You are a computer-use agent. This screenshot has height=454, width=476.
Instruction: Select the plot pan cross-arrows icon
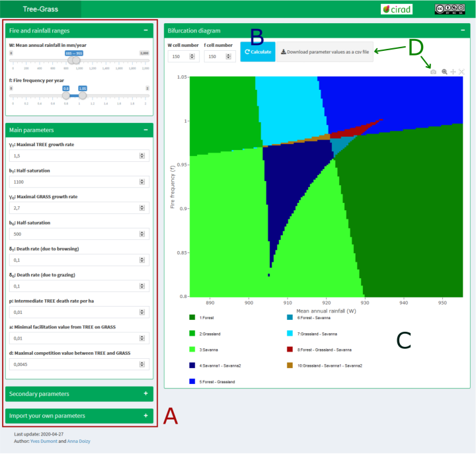click(453, 72)
